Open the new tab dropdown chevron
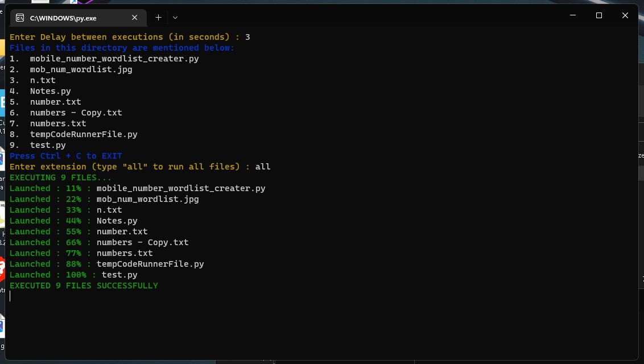The width and height of the screenshot is (644, 364). click(x=175, y=18)
